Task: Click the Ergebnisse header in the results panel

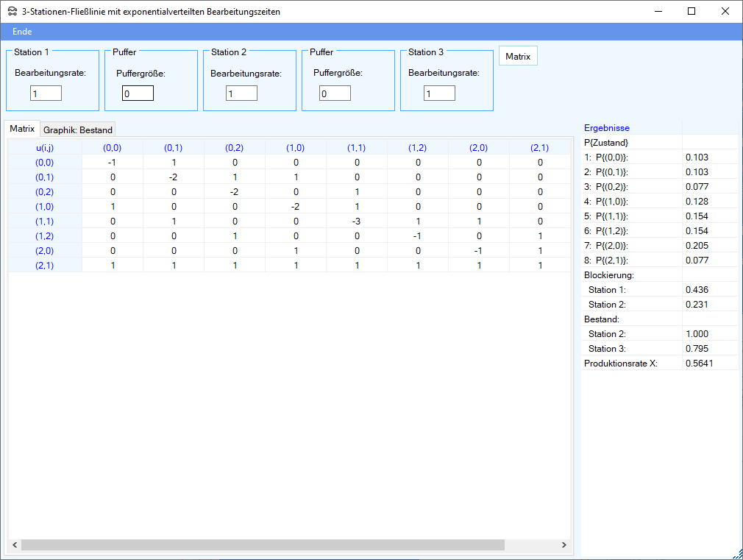Action: (606, 128)
